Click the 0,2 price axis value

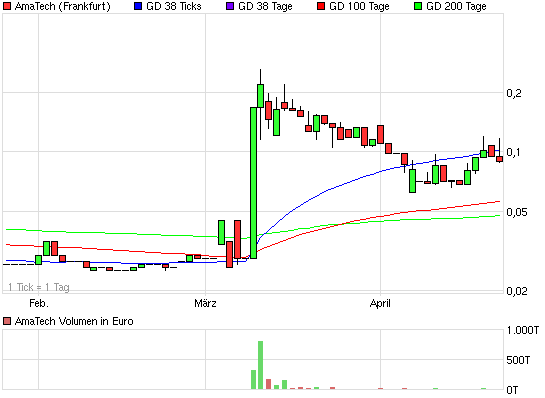pos(514,93)
